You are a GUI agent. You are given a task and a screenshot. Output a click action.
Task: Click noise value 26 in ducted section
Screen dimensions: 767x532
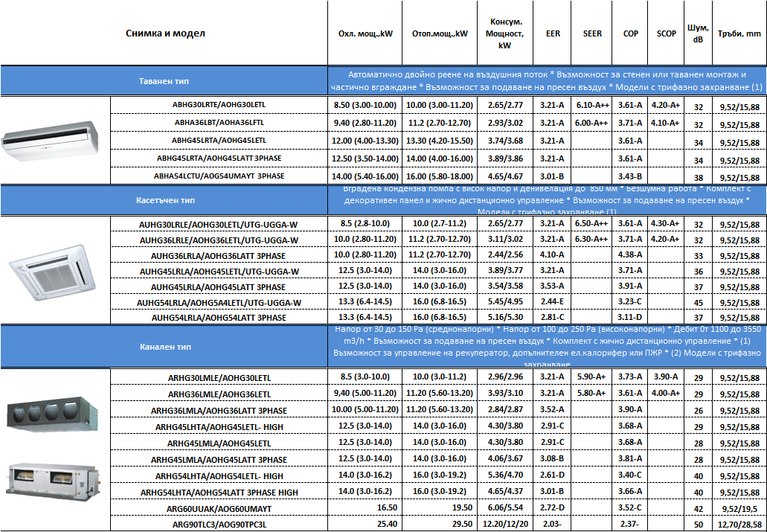(698, 410)
